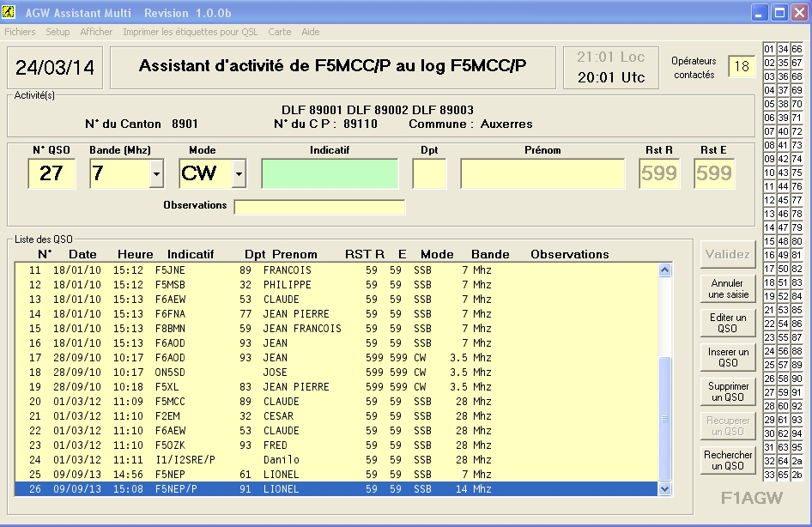Select QSO row 24 I1/I2SRE/P Danilo
This screenshot has width=812, height=527.
(x=336, y=460)
